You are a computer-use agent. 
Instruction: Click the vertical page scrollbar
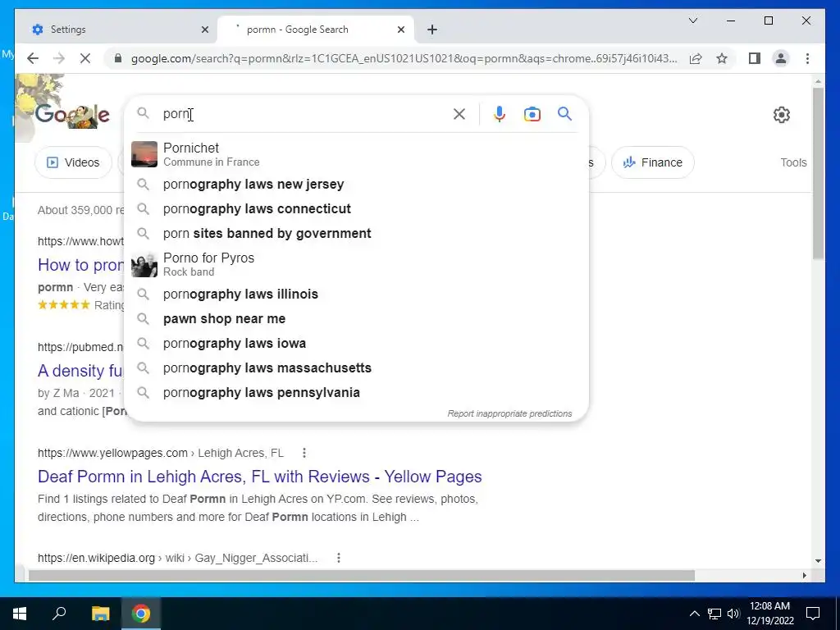point(818,174)
